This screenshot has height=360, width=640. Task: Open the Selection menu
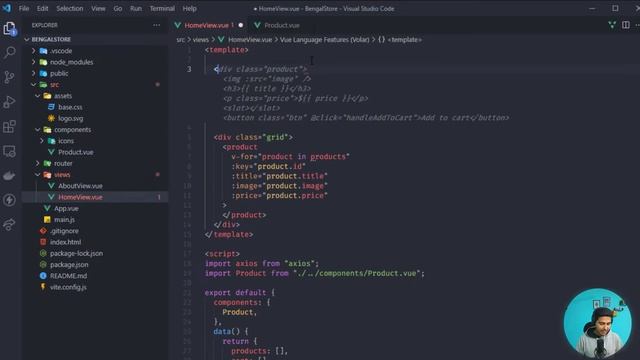(70, 8)
